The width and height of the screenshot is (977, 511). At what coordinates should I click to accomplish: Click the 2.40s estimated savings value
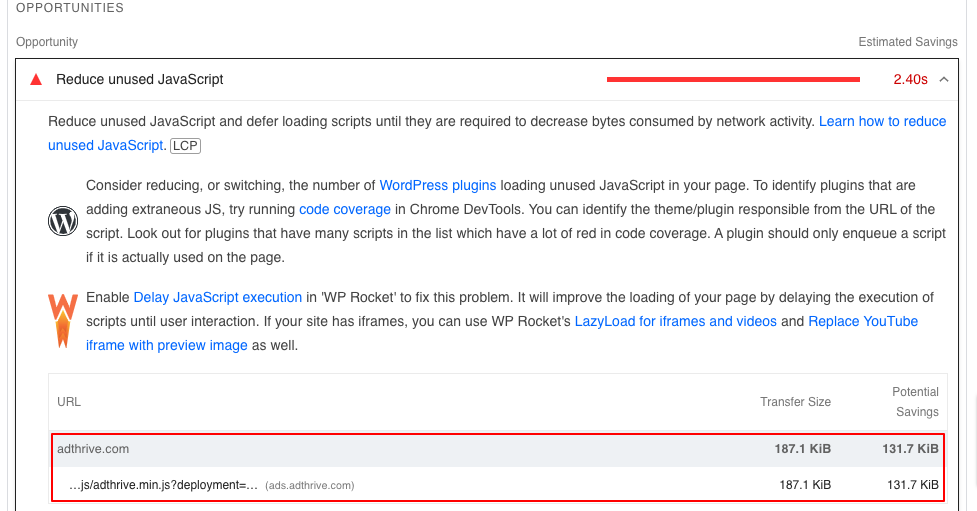coord(910,79)
